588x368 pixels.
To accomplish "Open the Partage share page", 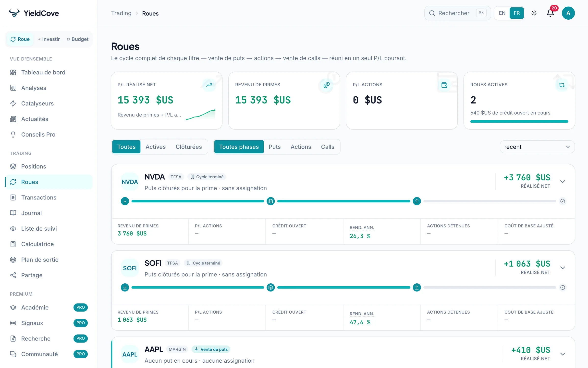I will (49, 275).
